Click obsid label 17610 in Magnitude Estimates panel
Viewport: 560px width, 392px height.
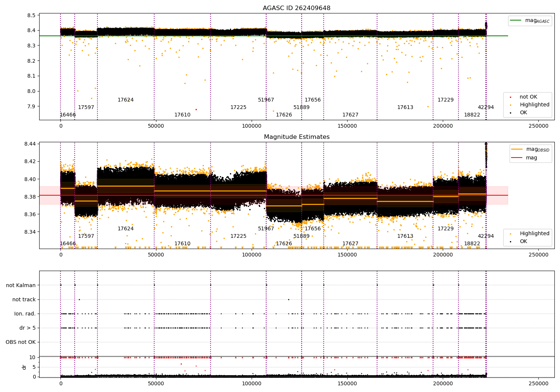tap(182, 244)
